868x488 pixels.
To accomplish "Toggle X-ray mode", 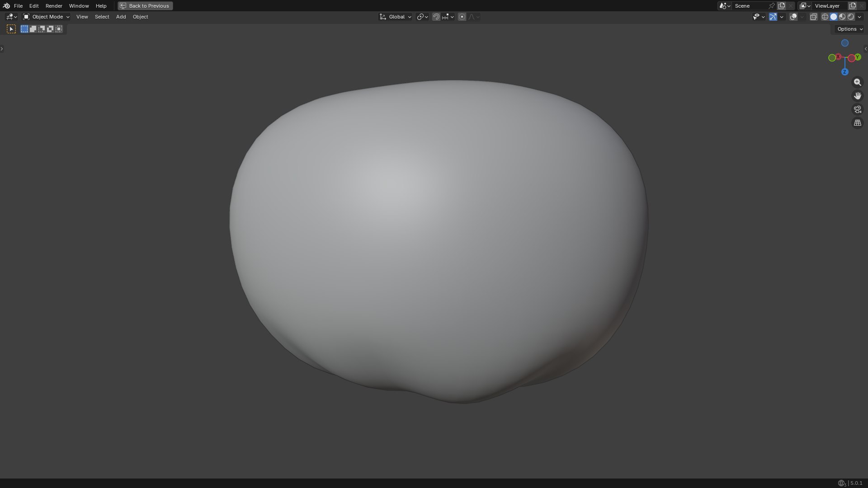I will [813, 17].
